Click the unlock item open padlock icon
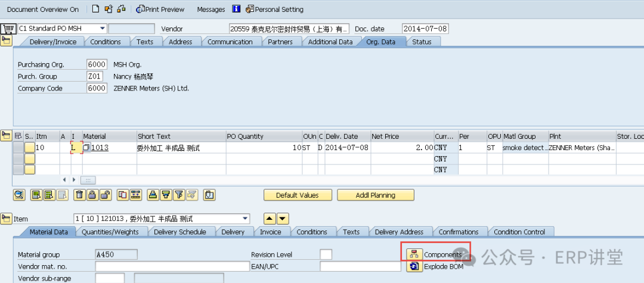The height and width of the screenshot is (283, 644). coord(105,195)
